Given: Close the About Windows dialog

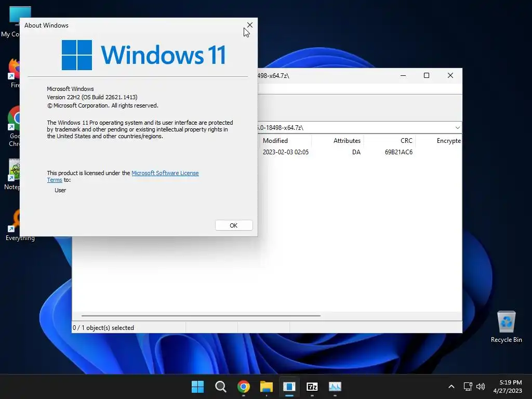Looking at the screenshot, I should [250, 25].
